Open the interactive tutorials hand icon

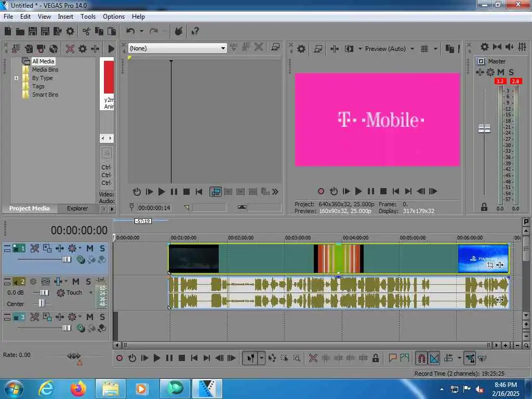[179, 32]
